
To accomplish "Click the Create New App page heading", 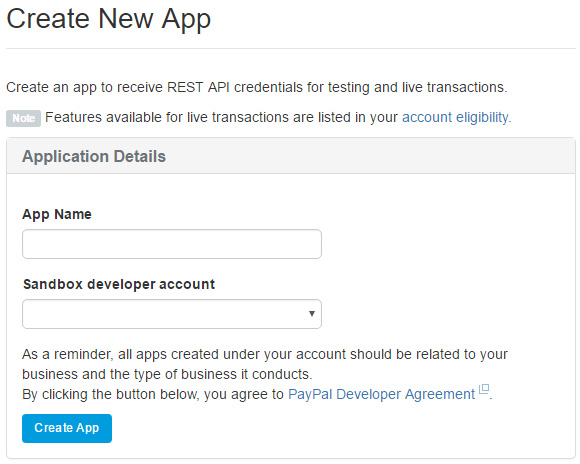I will click(x=108, y=19).
